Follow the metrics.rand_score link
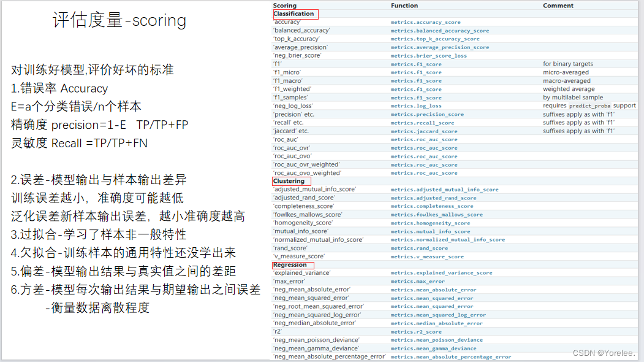 click(x=419, y=248)
